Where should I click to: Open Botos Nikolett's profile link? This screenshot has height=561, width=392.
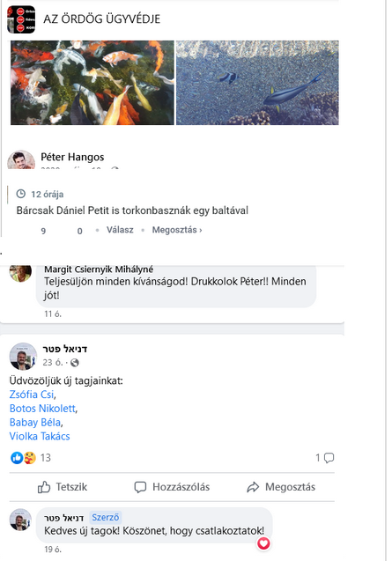pos(42,409)
